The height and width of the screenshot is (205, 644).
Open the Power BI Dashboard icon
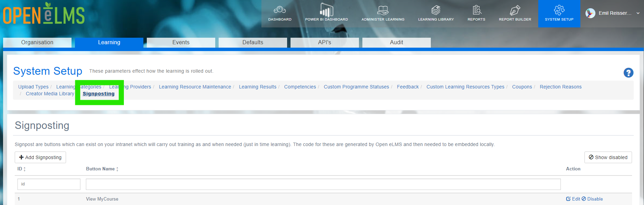[x=326, y=10]
